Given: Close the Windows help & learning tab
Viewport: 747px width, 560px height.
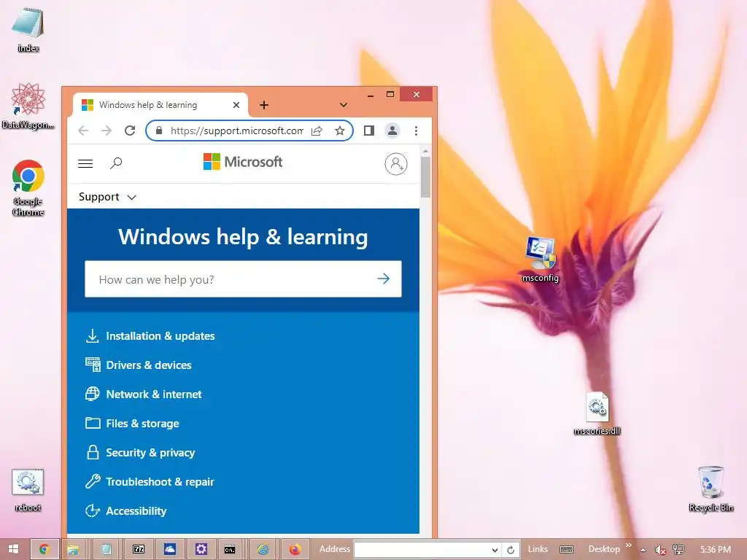Looking at the screenshot, I should [x=236, y=105].
